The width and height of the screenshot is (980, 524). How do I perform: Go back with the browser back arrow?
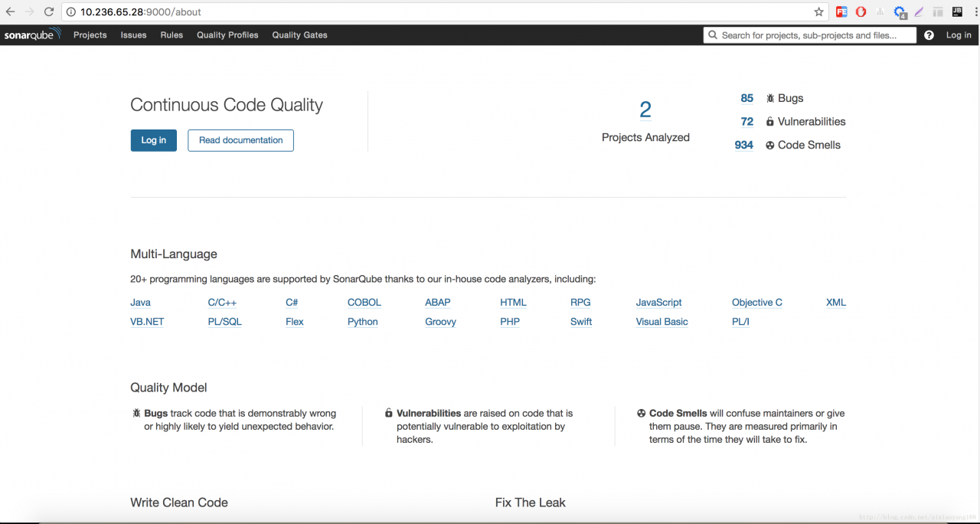(11, 12)
